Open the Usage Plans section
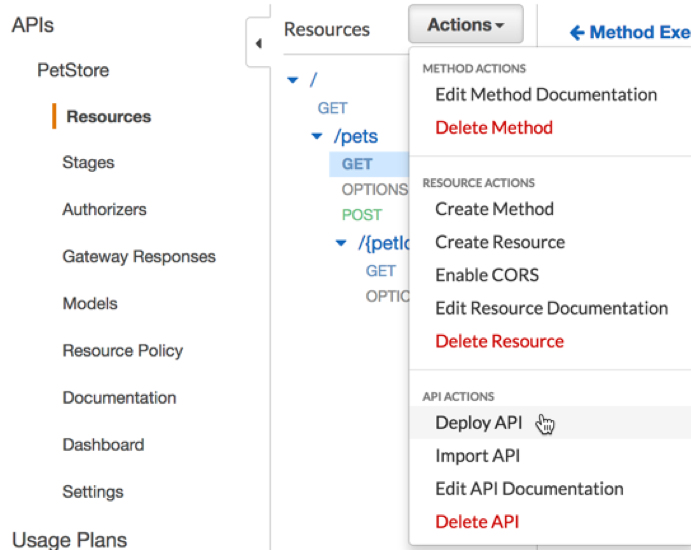 (x=69, y=540)
